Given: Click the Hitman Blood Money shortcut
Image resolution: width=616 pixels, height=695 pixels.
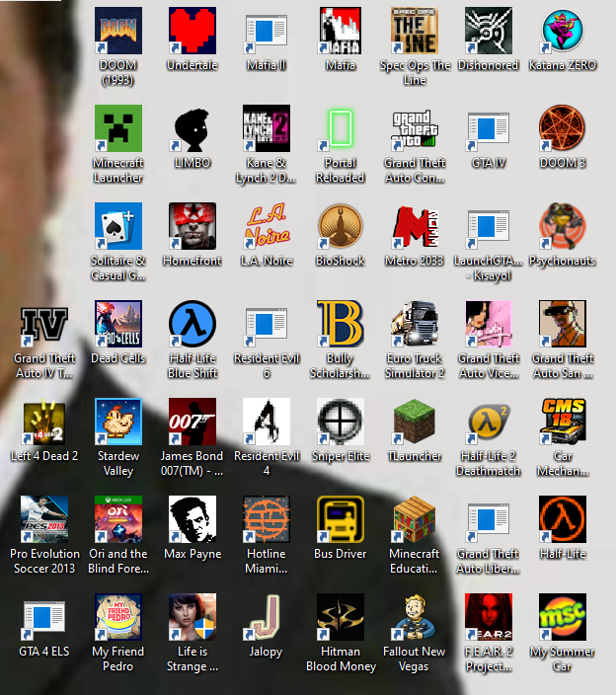Looking at the screenshot, I should click(x=341, y=617).
